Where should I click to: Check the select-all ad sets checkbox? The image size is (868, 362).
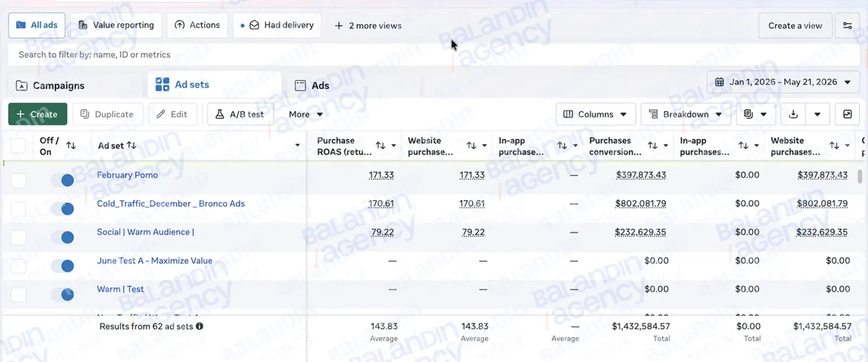coord(18,146)
